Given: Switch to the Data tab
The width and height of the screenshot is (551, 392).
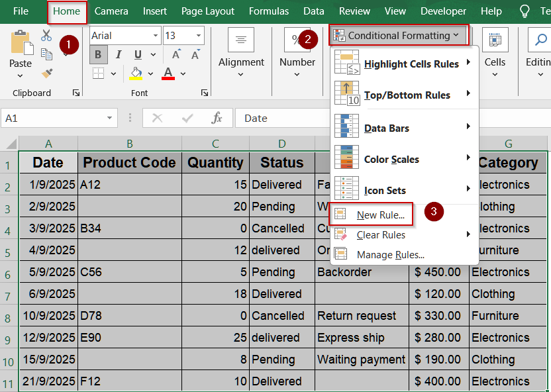Looking at the screenshot, I should [313, 11].
